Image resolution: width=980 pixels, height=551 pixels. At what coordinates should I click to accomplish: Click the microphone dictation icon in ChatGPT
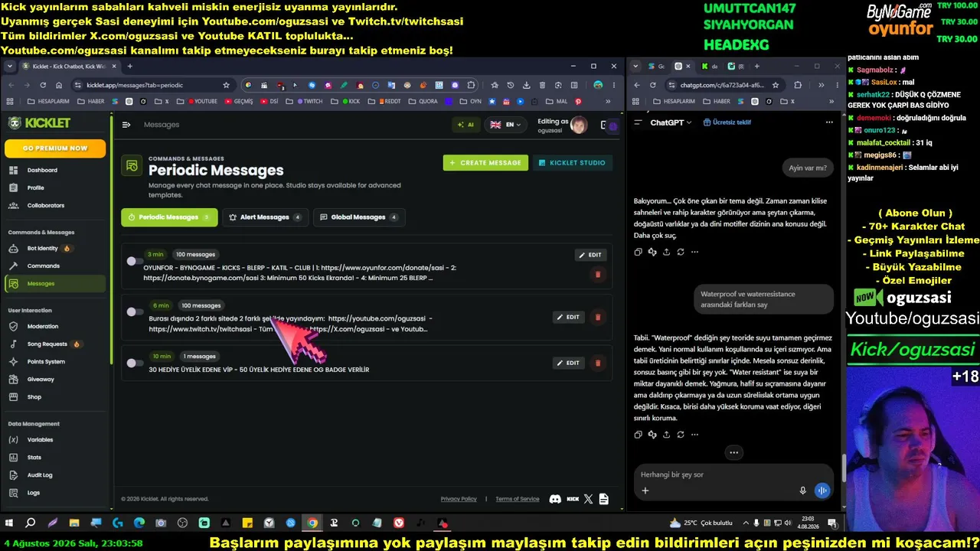coord(802,491)
